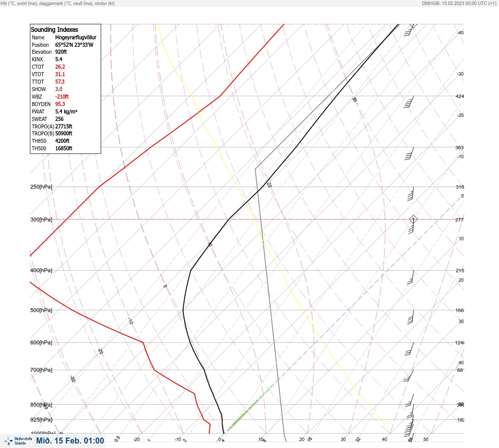Click the TH850 value 4200ft
This screenshot has width=499, height=448.
pos(62,141)
